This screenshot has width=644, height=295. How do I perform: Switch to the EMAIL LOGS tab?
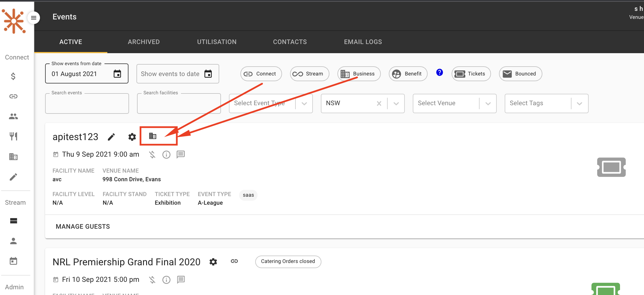[x=363, y=42]
